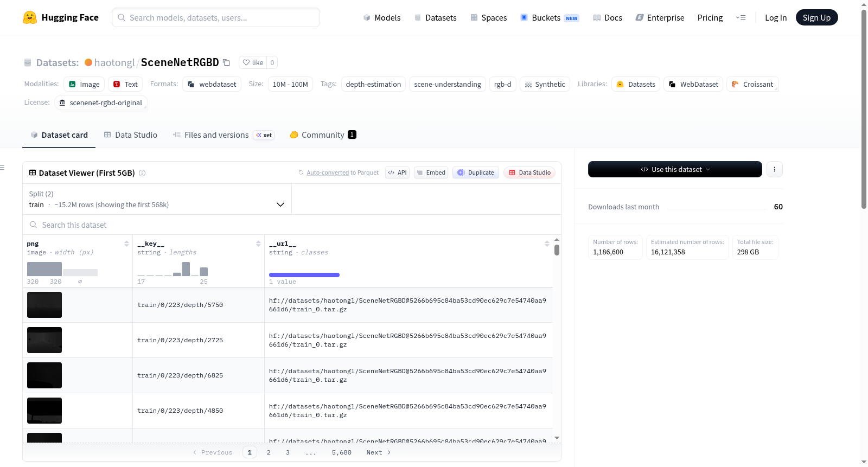Image resolution: width=868 pixels, height=467 pixels.
Task: Click the Sign Up button
Action: pyautogui.click(x=816, y=17)
